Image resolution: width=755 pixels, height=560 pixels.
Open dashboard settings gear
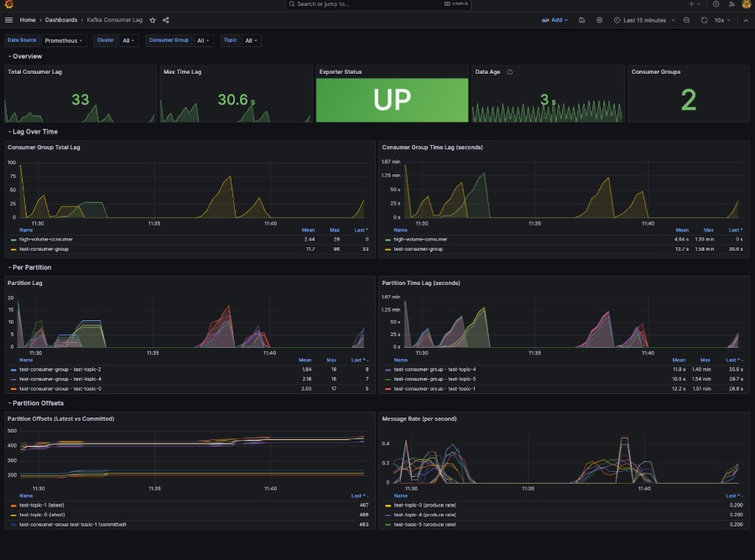coord(599,20)
